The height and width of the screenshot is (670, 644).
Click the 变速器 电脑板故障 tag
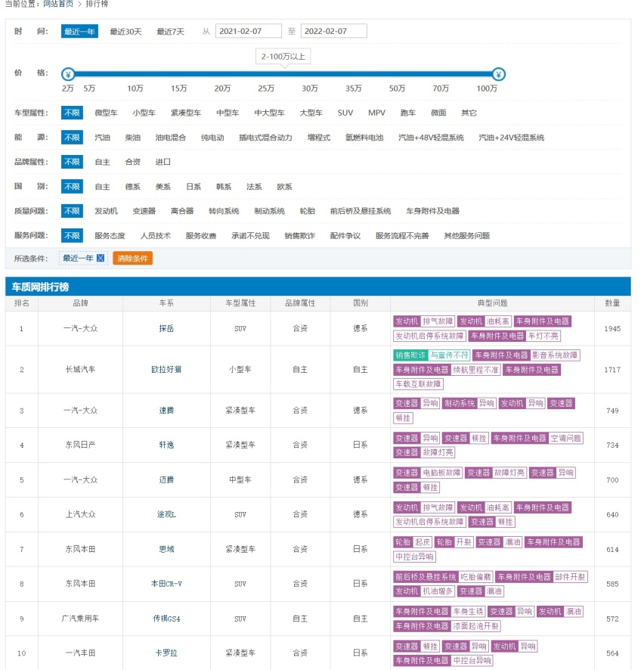[x=428, y=473]
